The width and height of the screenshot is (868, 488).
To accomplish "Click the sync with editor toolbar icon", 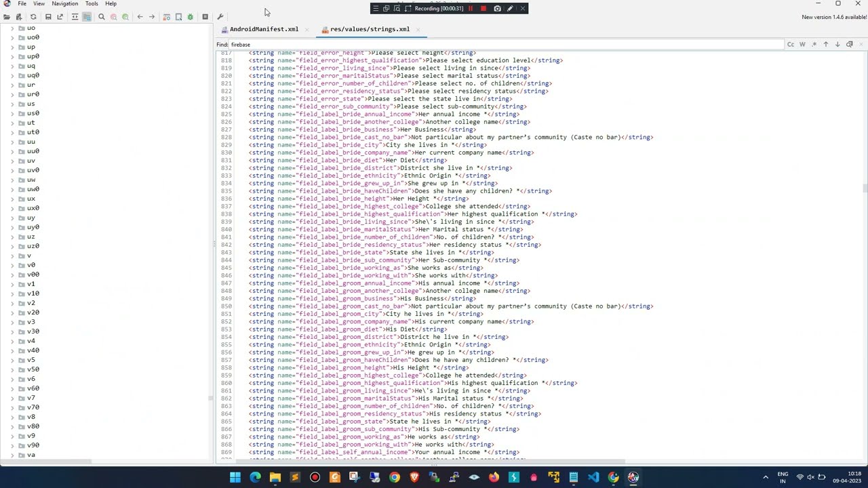I will (x=75, y=17).
